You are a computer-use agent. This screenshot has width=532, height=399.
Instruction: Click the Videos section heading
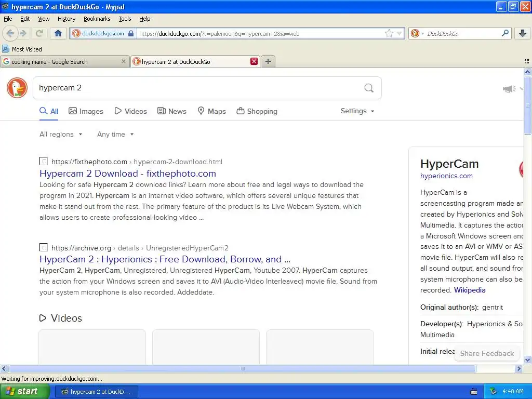pyautogui.click(x=61, y=318)
